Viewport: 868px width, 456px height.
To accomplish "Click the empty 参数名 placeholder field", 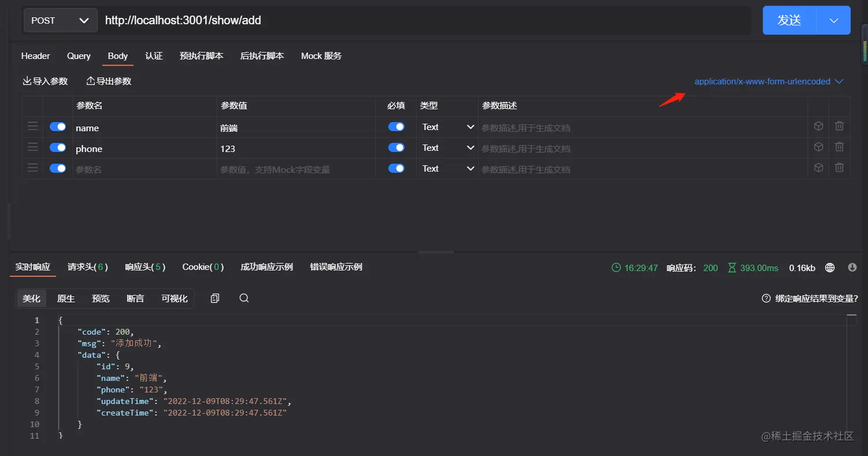I will pyautogui.click(x=144, y=169).
